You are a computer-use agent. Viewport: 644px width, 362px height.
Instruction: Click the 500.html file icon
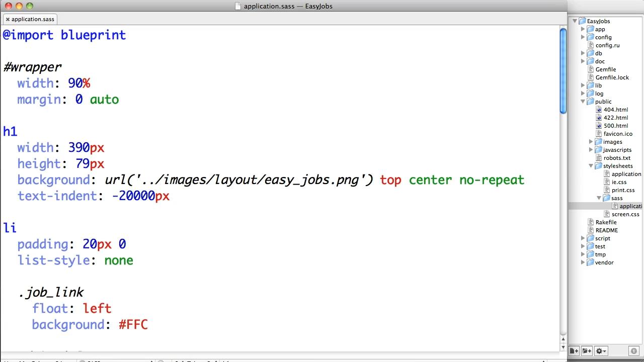click(599, 126)
